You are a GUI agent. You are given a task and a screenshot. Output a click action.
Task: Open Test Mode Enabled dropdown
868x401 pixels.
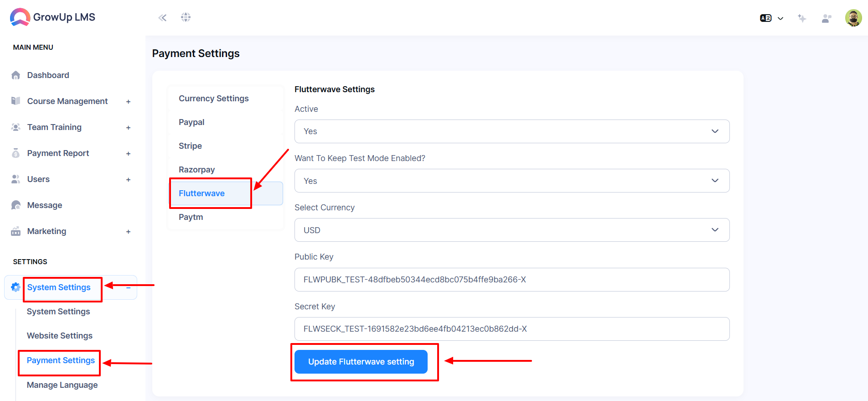512,181
